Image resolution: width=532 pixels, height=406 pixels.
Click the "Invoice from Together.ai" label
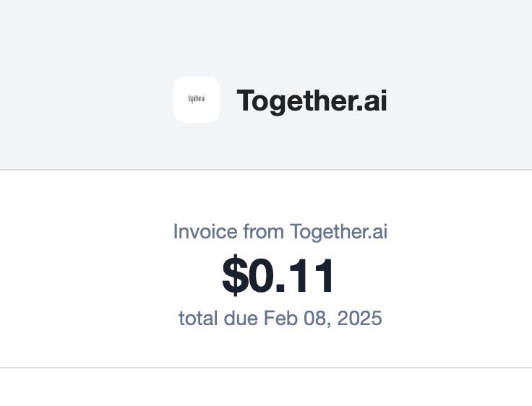(280, 232)
